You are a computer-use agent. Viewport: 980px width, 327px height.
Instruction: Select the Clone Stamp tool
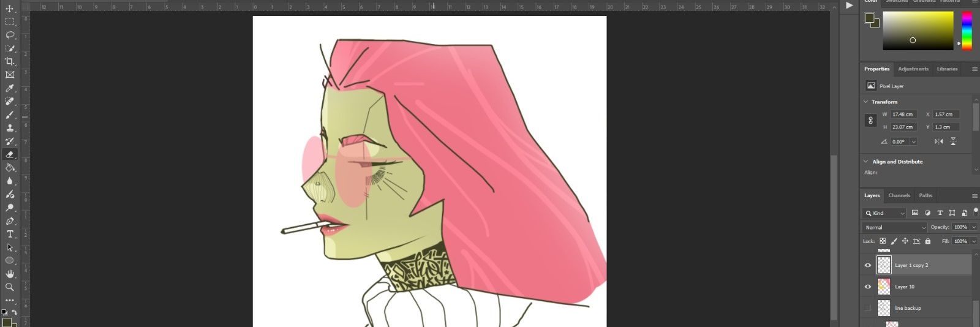tap(10, 128)
